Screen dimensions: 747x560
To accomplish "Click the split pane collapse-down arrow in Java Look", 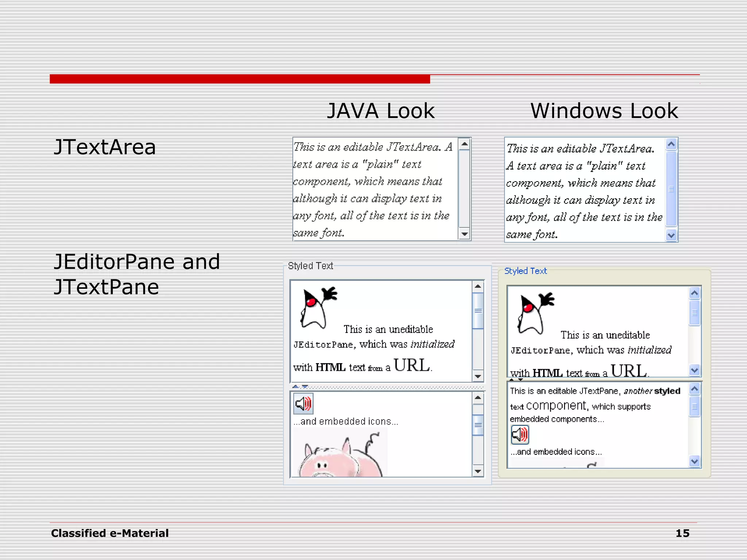I will pyautogui.click(x=305, y=387).
